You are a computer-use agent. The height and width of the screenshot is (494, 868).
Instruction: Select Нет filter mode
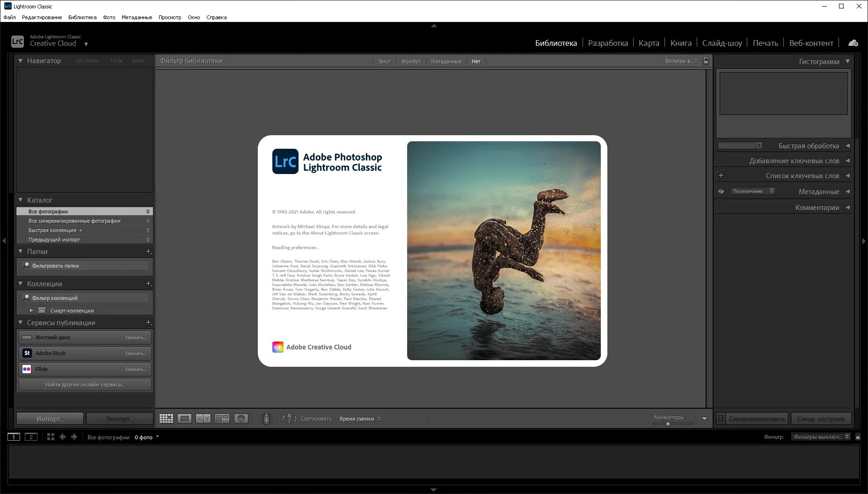(476, 61)
